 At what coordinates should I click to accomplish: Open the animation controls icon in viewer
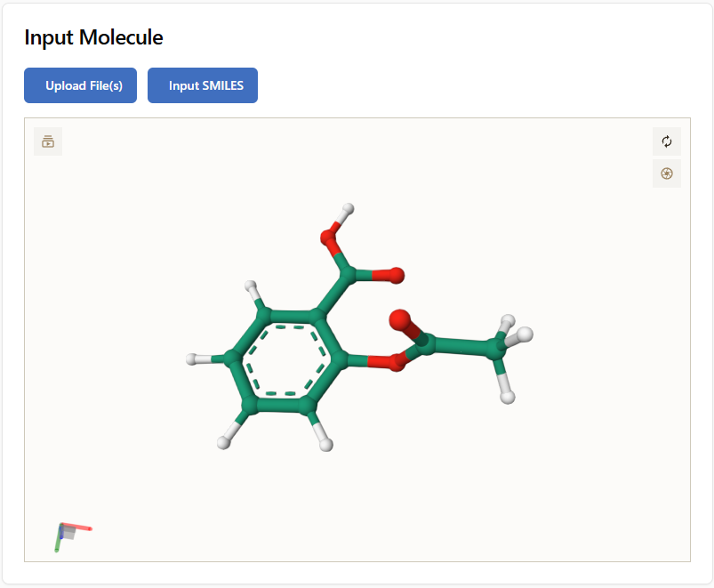point(48,141)
